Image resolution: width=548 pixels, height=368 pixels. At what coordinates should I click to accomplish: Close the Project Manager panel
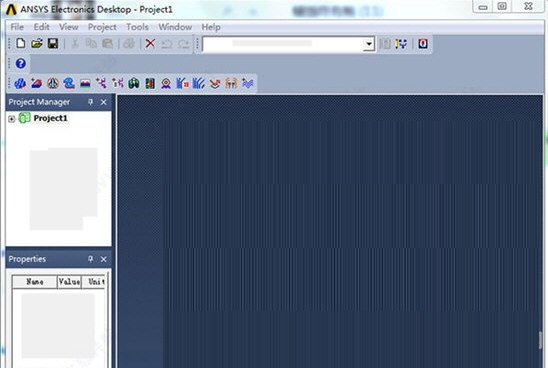point(103,102)
